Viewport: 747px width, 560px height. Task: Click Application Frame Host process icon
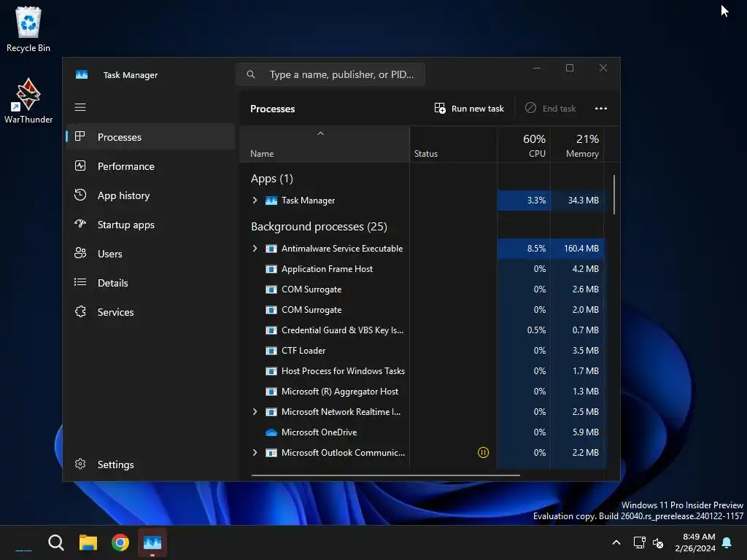point(271,269)
